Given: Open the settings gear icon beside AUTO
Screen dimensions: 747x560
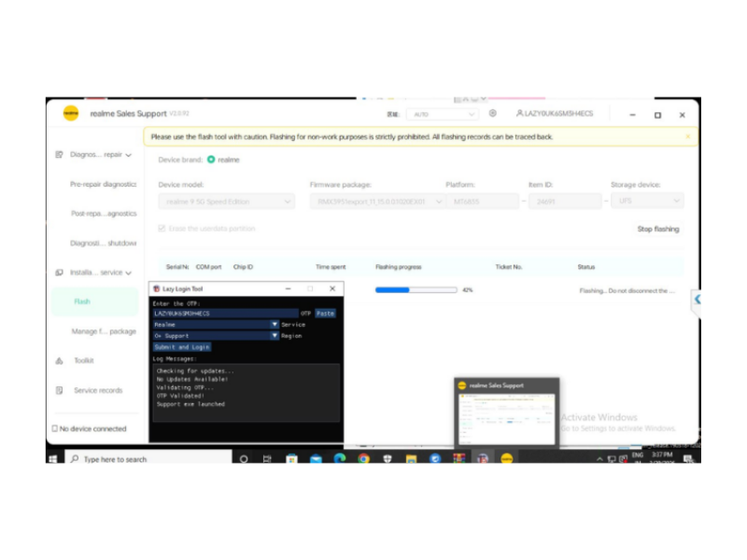Looking at the screenshot, I should [x=493, y=113].
